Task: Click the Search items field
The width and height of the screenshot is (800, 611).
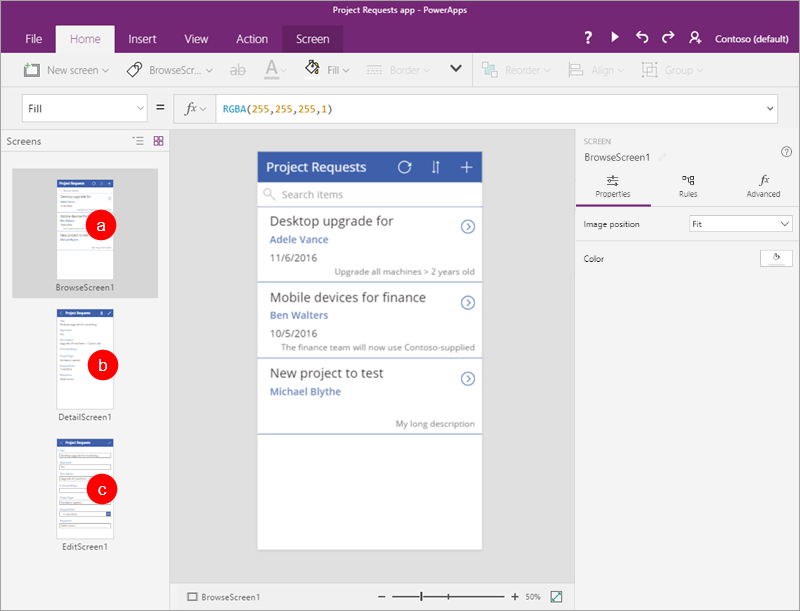Action: pyautogui.click(x=369, y=194)
